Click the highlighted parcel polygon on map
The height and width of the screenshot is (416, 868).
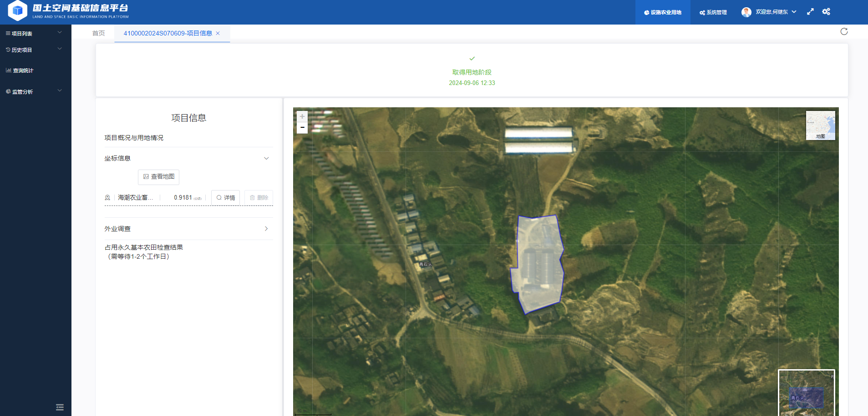pyautogui.click(x=538, y=264)
